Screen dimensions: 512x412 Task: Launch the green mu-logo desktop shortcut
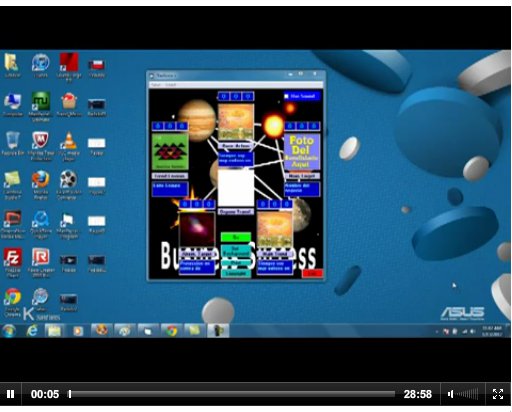pyautogui.click(x=41, y=106)
